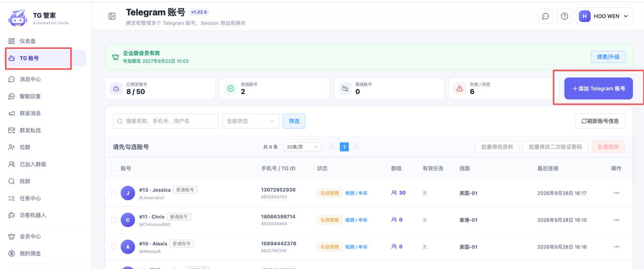Open 找群 in the sidebar
Viewport: 644px width, 269px height.
tap(25, 181)
